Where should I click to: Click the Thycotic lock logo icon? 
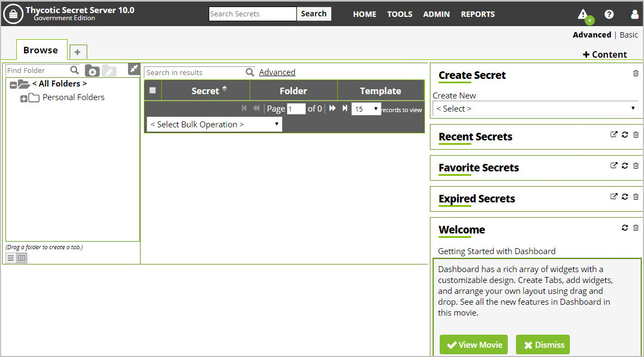pos(13,14)
